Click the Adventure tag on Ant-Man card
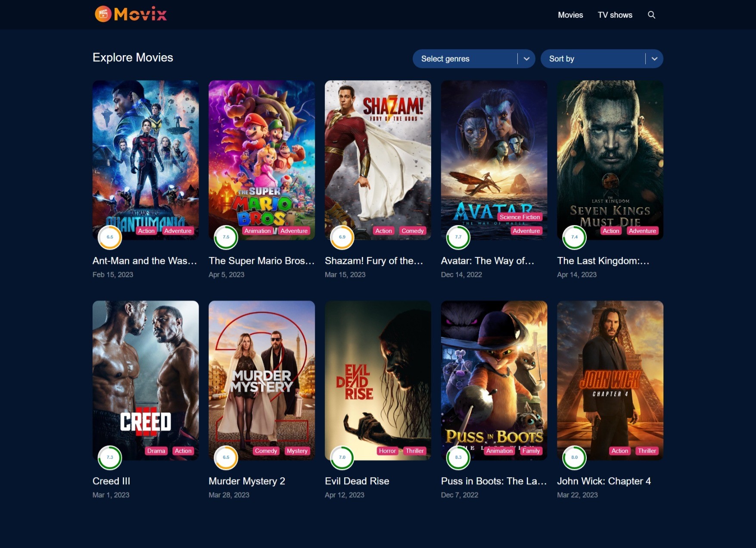The height and width of the screenshot is (548, 756). pos(178,231)
